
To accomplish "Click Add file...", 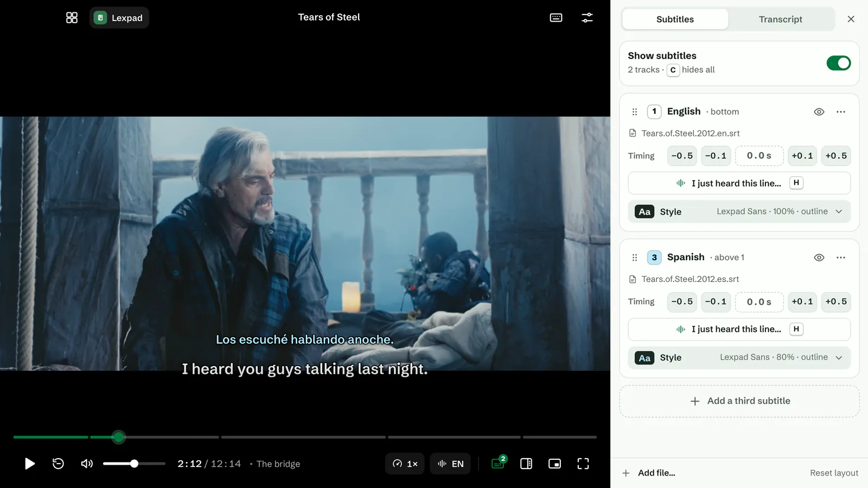I will point(649,473).
